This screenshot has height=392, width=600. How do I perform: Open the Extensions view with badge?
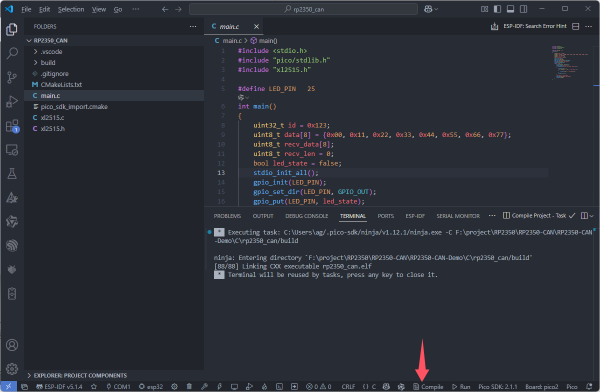coord(12,126)
